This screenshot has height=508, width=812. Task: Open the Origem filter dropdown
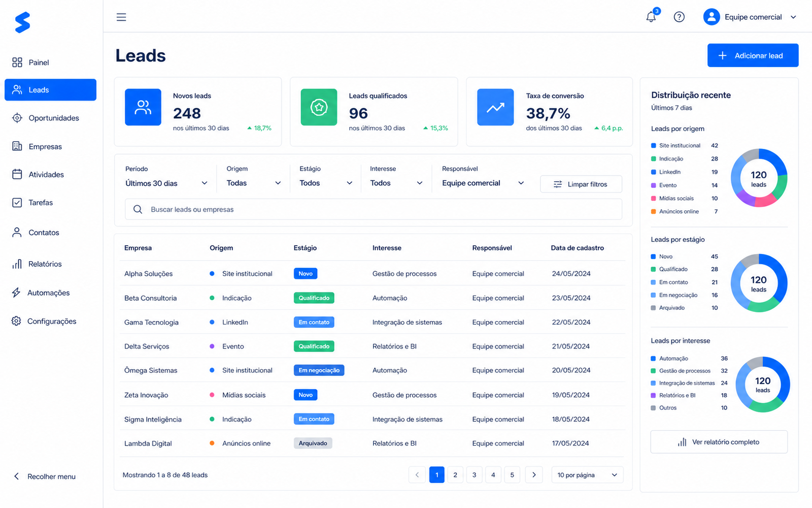click(254, 183)
